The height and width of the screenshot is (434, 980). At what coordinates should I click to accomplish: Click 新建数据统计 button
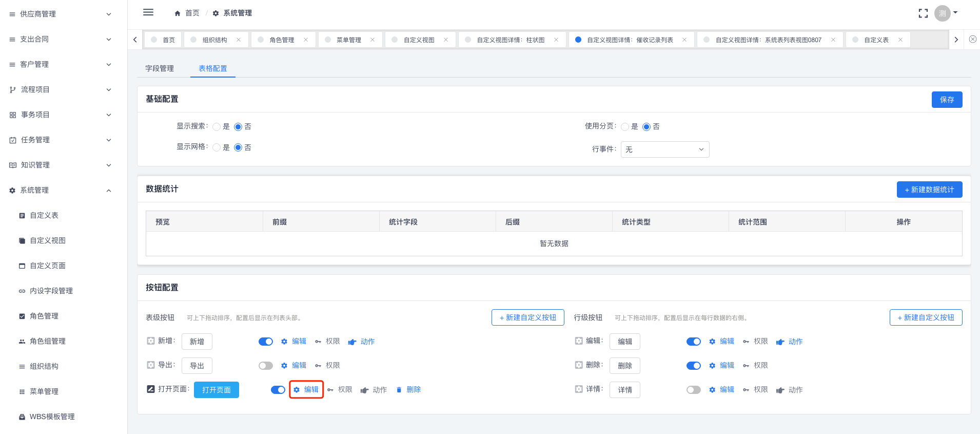coord(930,190)
